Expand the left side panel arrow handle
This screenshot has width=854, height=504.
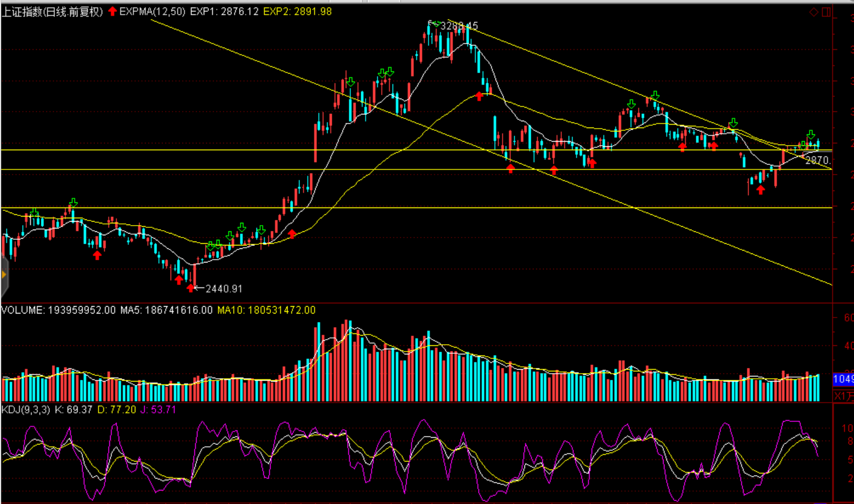[x=4, y=275]
